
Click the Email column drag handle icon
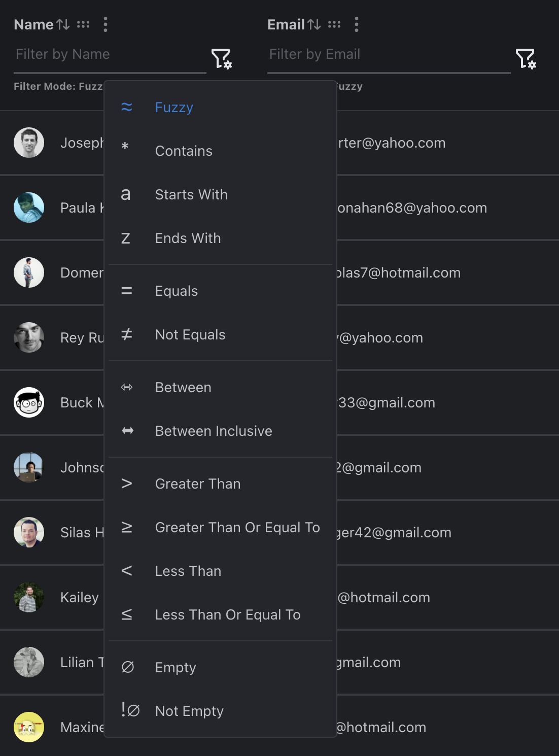coord(334,24)
